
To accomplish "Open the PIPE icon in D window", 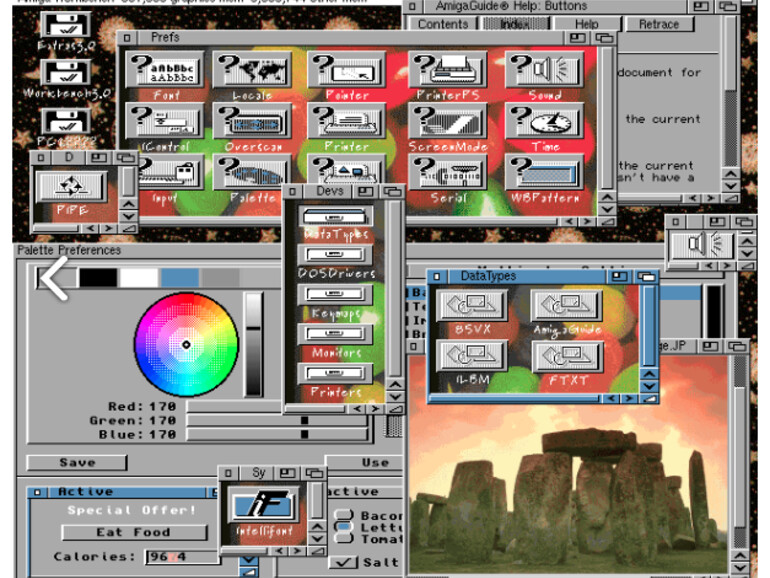I will pyautogui.click(x=71, y=186).
